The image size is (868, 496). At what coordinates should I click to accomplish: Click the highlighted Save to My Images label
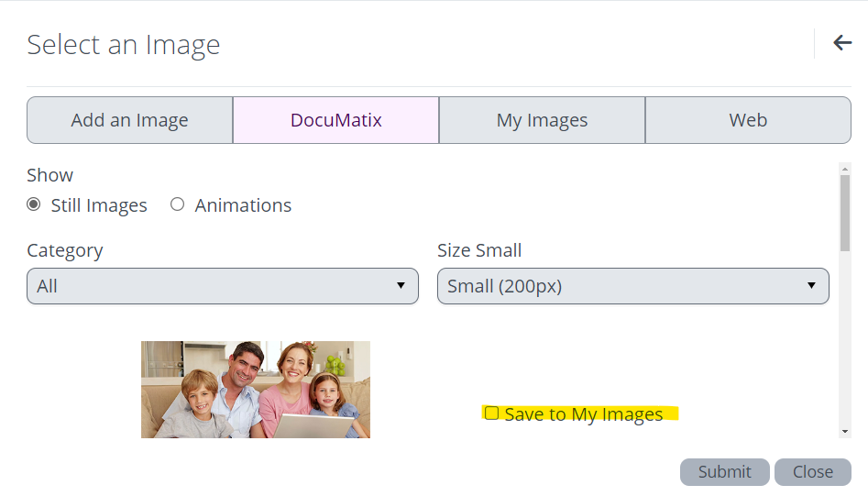[584, 414]
